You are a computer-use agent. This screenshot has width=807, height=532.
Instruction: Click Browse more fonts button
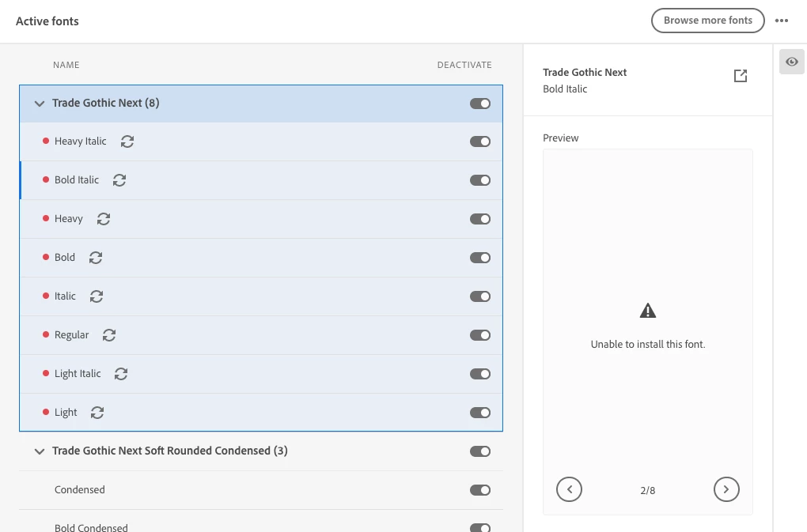[x=707, y=21]
